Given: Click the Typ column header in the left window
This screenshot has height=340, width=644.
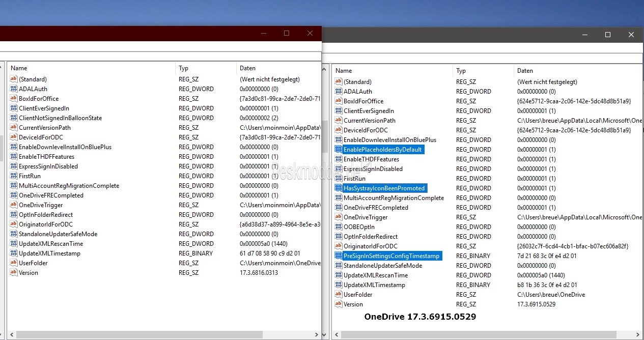Looking at the screenshot, I should tap(206, 68).
